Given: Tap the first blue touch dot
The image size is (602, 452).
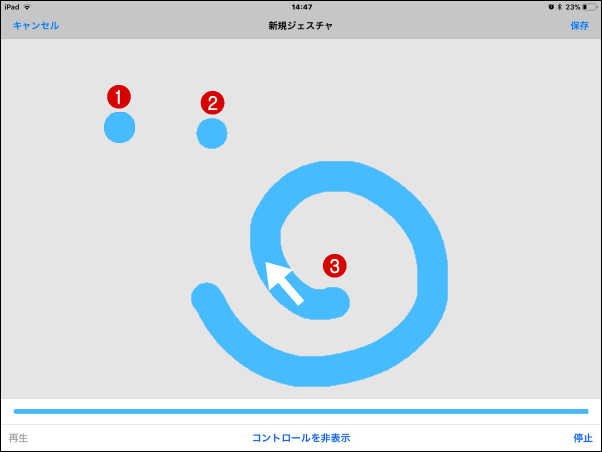Looking at the screenshot, I should click(x=119, y=127).
